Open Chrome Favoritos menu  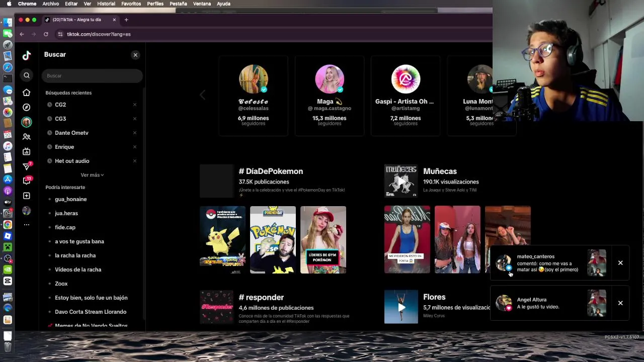(131, 4)
